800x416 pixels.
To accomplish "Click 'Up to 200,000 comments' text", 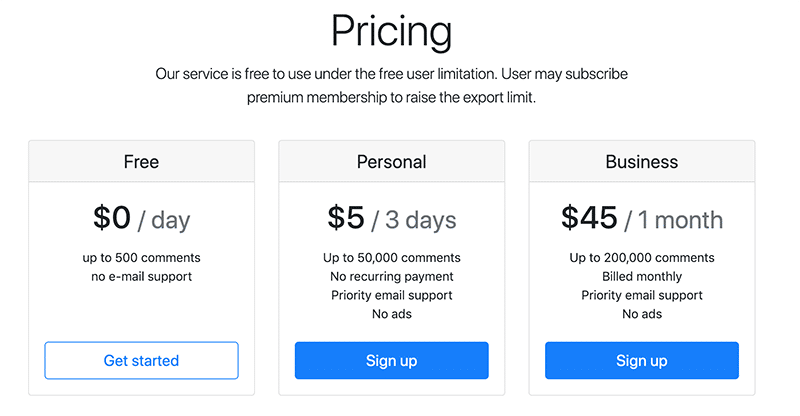I will coord(641,257).
